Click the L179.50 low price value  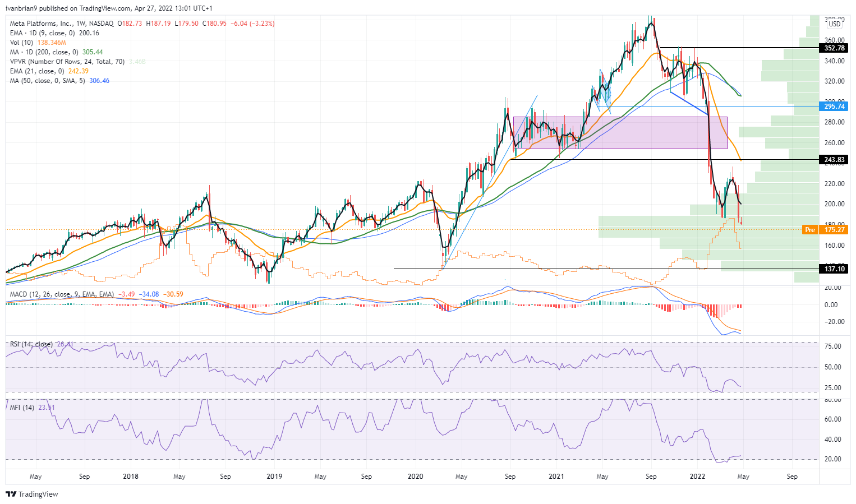pos(187,24)
